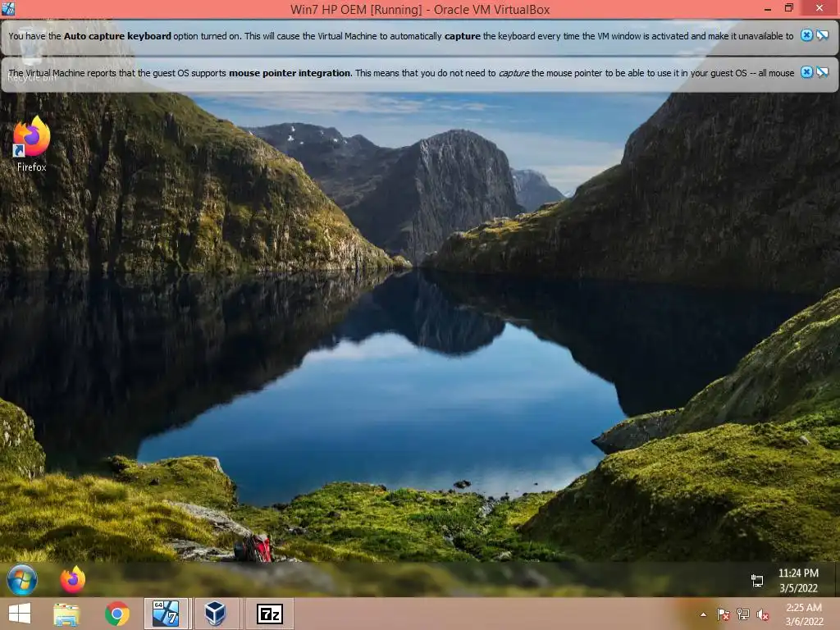This screenshot has height=630, width=840.
Task: Open File Explorer from the host taskbar
Action: click(66, 614)
